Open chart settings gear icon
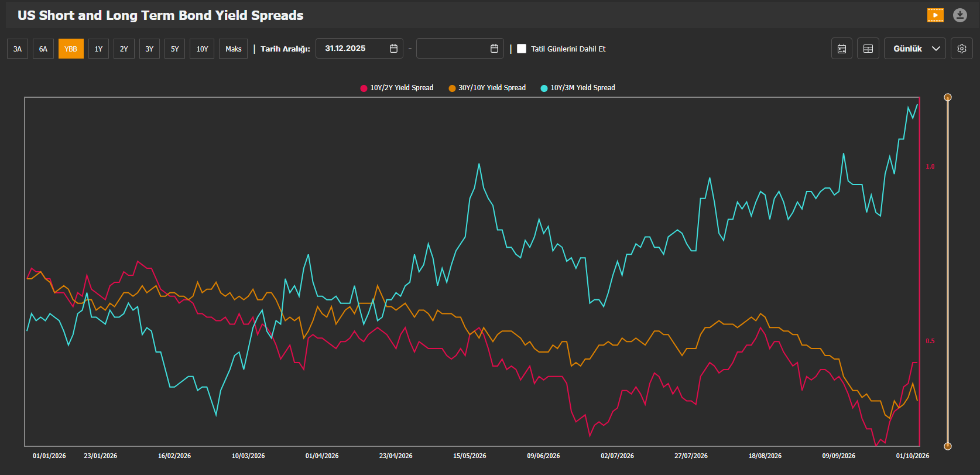Image resolution: width=980 pixels, height=475 pixels. point(962,49)
